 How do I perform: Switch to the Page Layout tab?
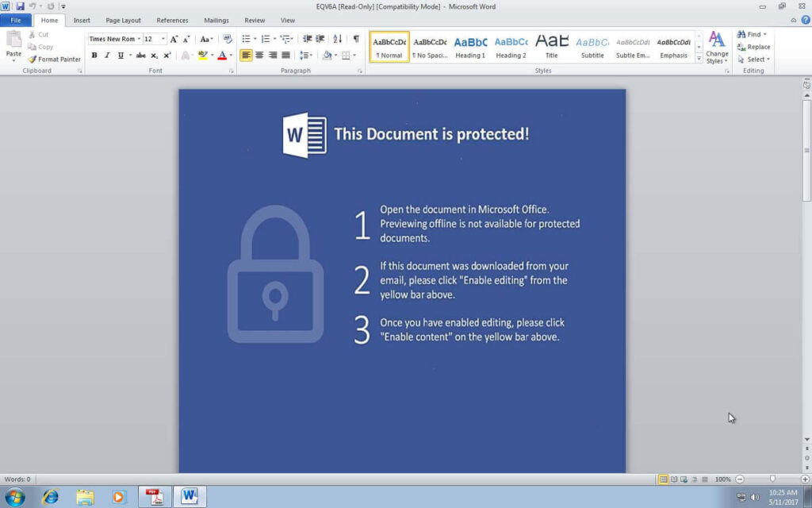(123, 20)
